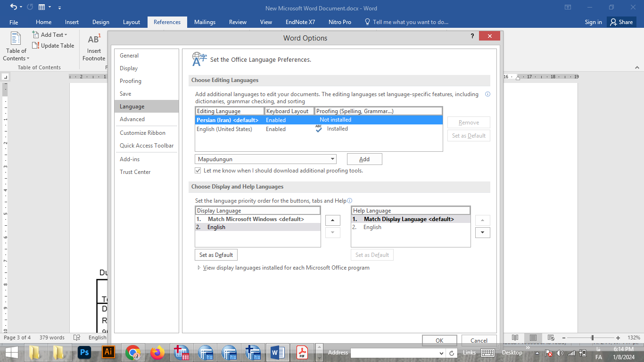Open Photoshop from the taskbar

point(85,352)
